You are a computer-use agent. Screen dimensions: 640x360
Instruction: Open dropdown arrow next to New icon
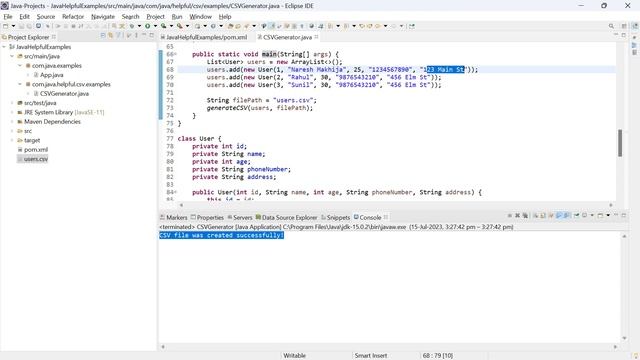tap(13, 26)
